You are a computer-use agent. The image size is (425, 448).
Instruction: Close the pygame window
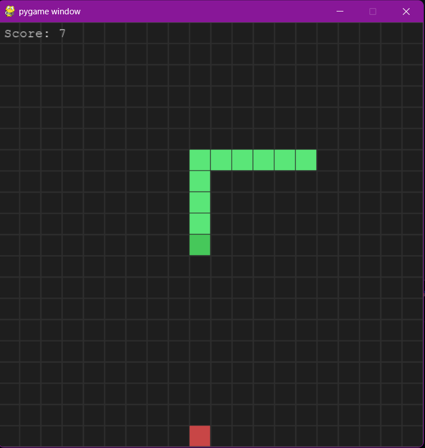(406, 11)
